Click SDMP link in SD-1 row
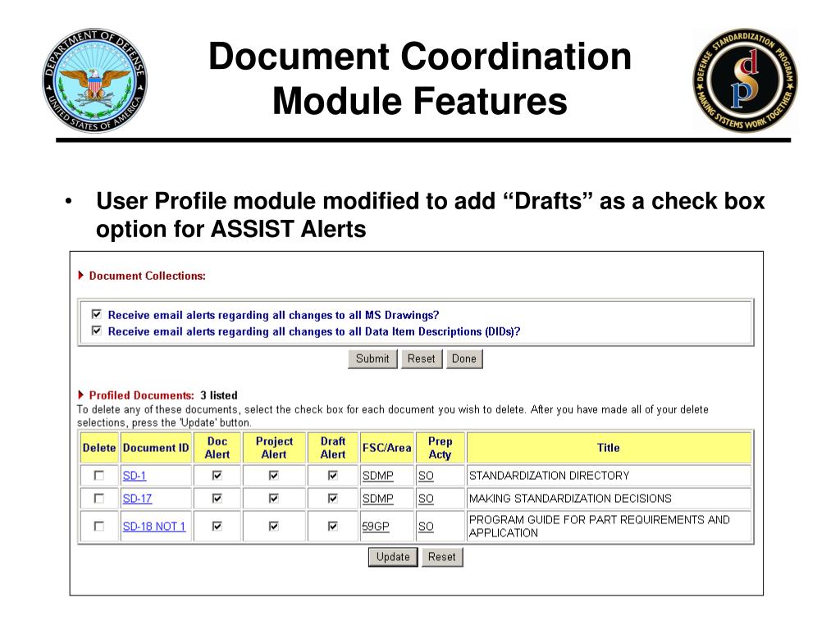This screenshot has height=630, width=840. 377,476
